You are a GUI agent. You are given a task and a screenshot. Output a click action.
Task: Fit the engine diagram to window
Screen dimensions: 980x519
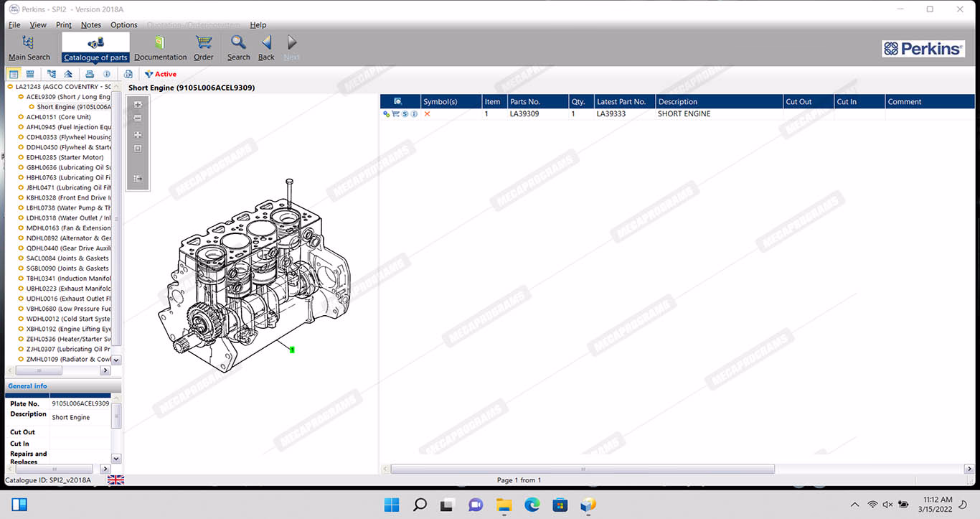[x=138, y=135]
